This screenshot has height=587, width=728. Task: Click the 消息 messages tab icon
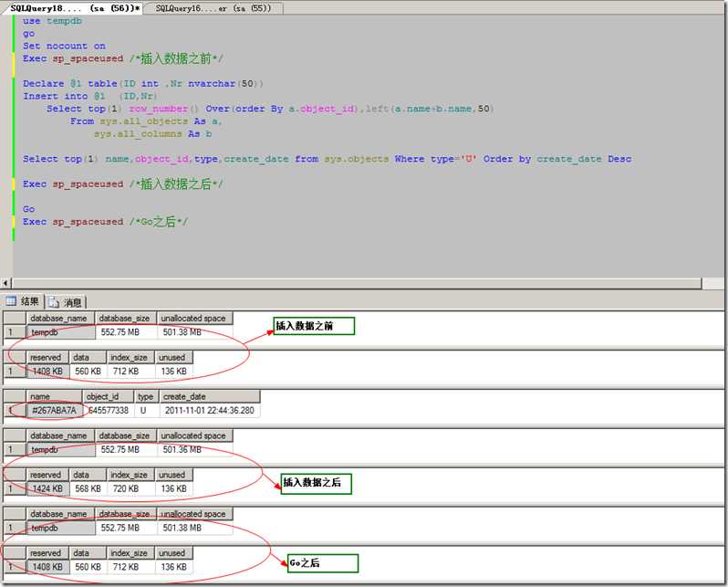pos(54,302)
